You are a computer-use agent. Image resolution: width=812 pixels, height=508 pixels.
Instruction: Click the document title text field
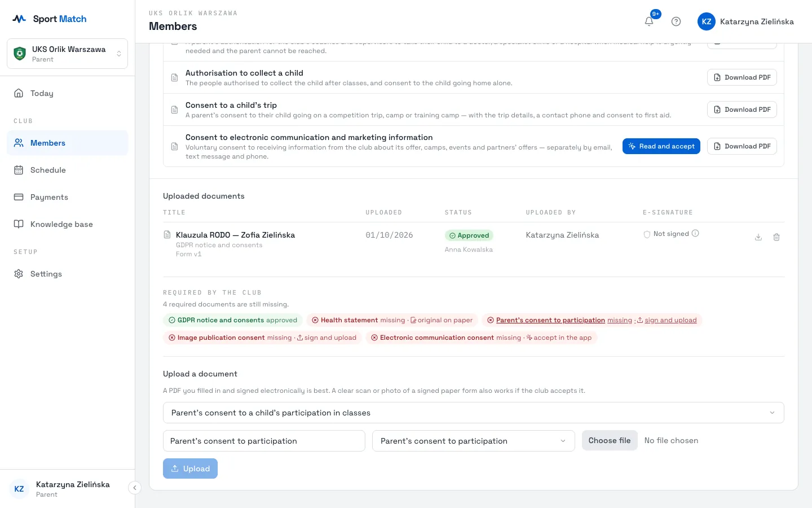[x=264, y=441]
